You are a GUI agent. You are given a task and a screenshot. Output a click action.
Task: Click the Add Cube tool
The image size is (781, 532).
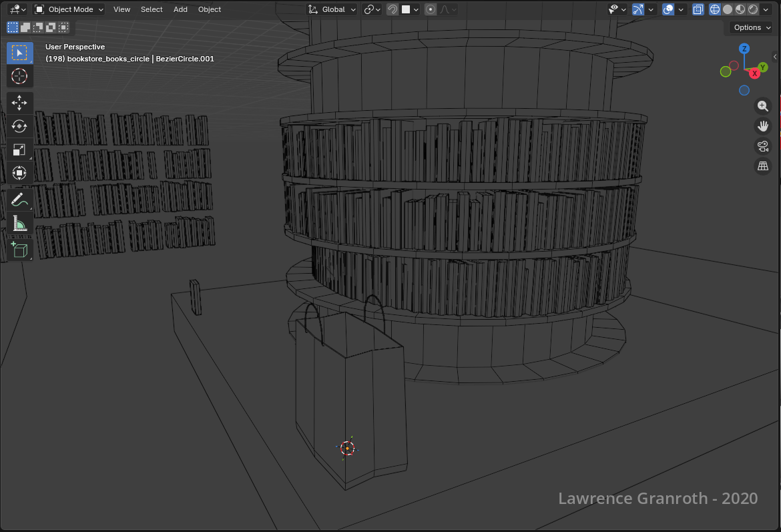click(19, 250)
